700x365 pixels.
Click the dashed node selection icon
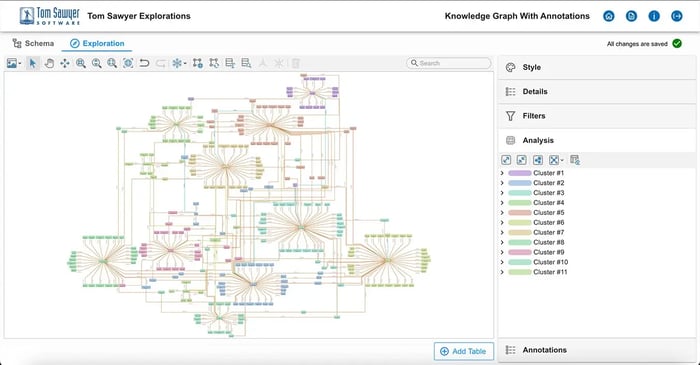coord(214,63)
